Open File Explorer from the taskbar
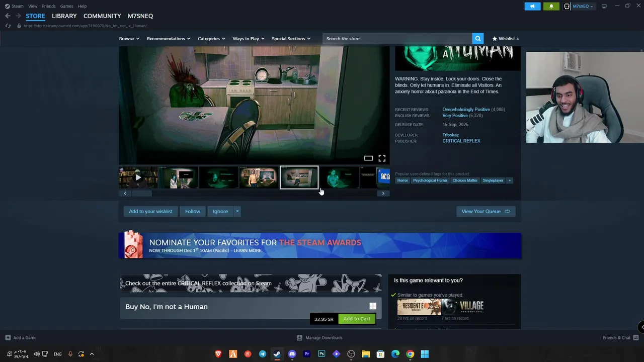The height and width of the screenshot is (362, 644). point(366,354)
